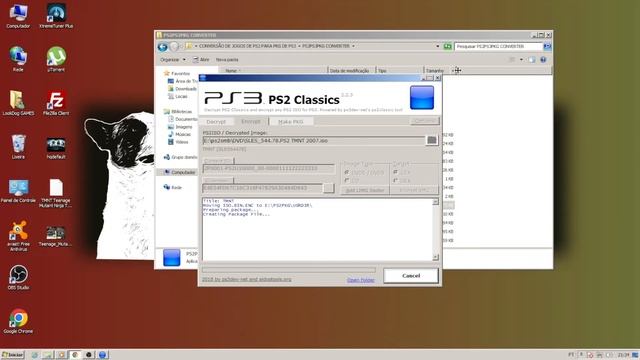Viewport: 640px width, 360px height.
Task: Click the blue PS2 Classics logo square
Action: (422, 98)
